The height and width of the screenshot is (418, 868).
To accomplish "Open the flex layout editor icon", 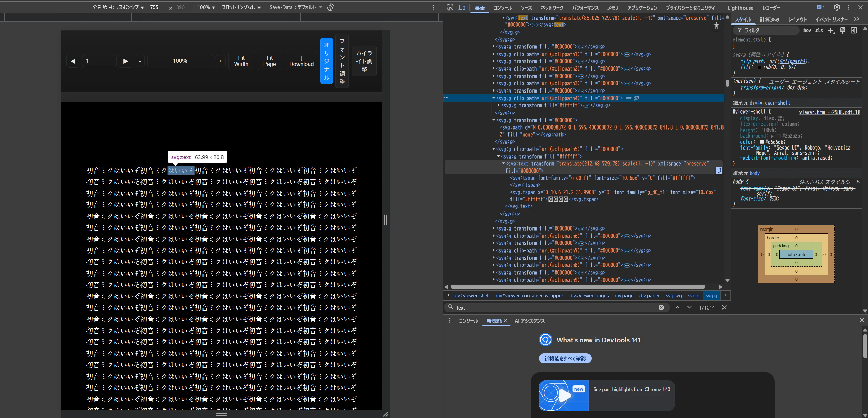I will click(781, 118).
